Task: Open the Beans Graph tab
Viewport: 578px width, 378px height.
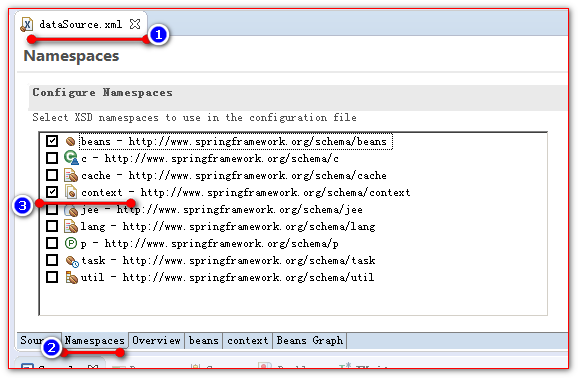Action: point(310,340)
